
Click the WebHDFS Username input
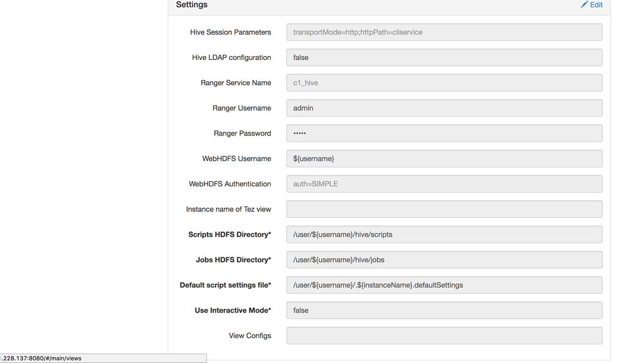444,159
